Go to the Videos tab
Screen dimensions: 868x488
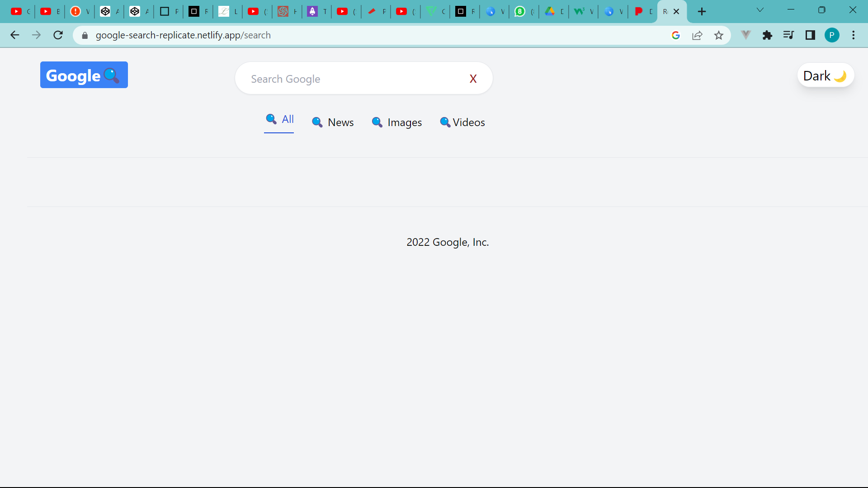pos(462,122)
